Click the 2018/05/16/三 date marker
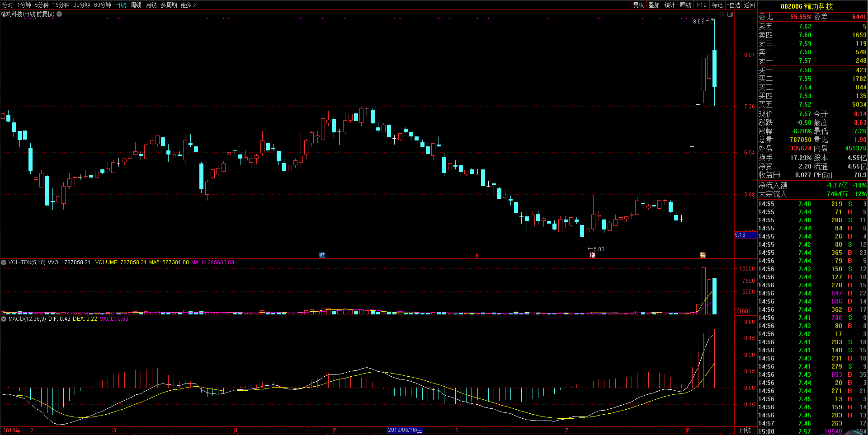The height and width of the screenshot is (435, 868). (405, 430)
